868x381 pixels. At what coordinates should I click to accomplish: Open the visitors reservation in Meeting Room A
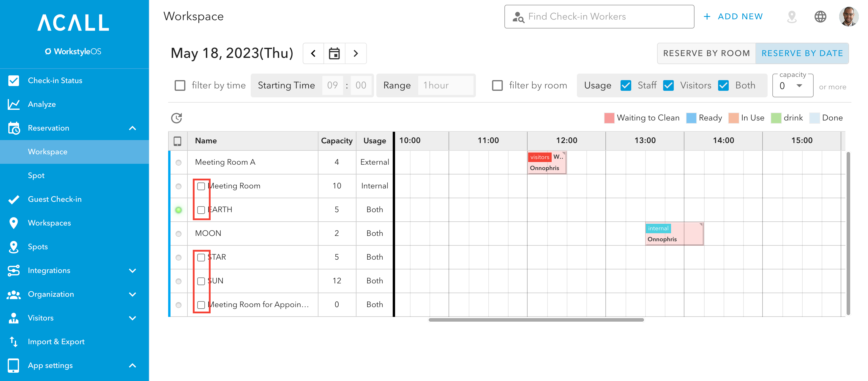547,163
